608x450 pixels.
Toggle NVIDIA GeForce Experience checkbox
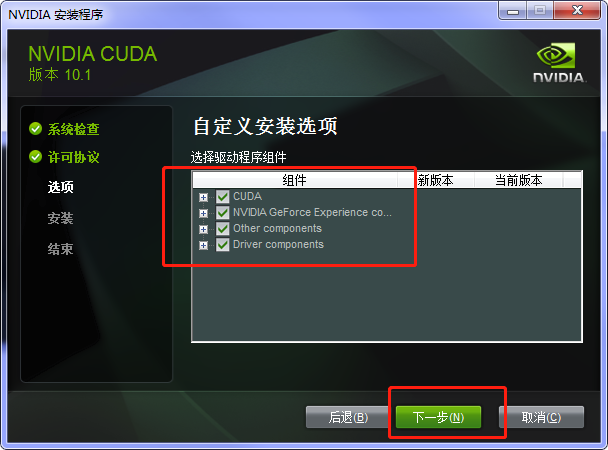[223, 213]
